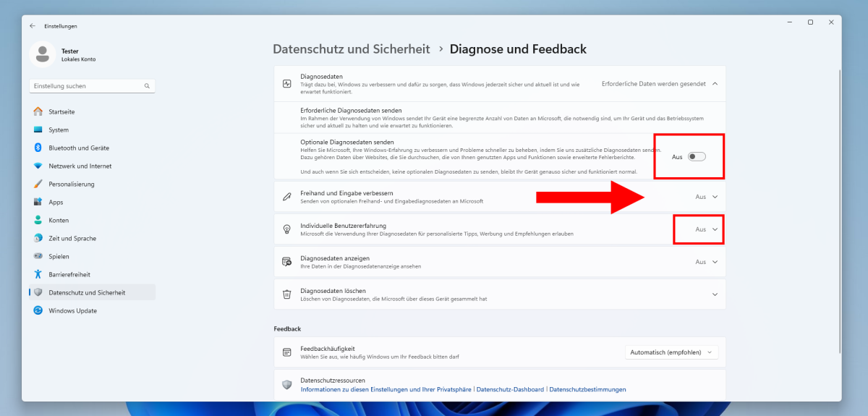
Task: Click the search magnifier icon
Action: pyautogui.click(x=147, y=86)
